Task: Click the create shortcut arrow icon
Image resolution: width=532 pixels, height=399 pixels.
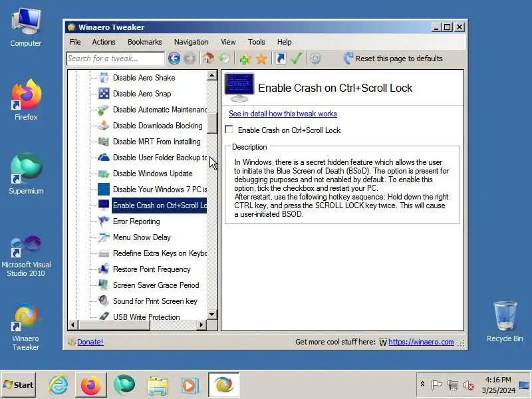Action: 280,59
